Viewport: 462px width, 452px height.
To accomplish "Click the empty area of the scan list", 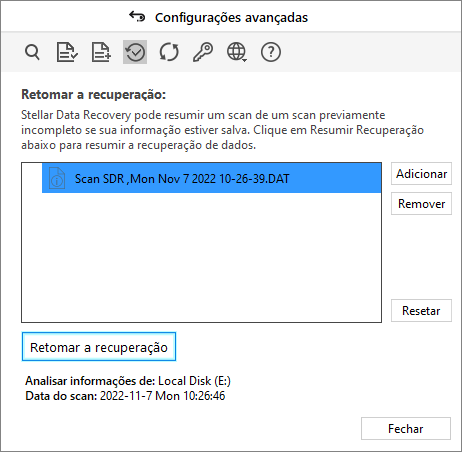I will coord(201,257).
